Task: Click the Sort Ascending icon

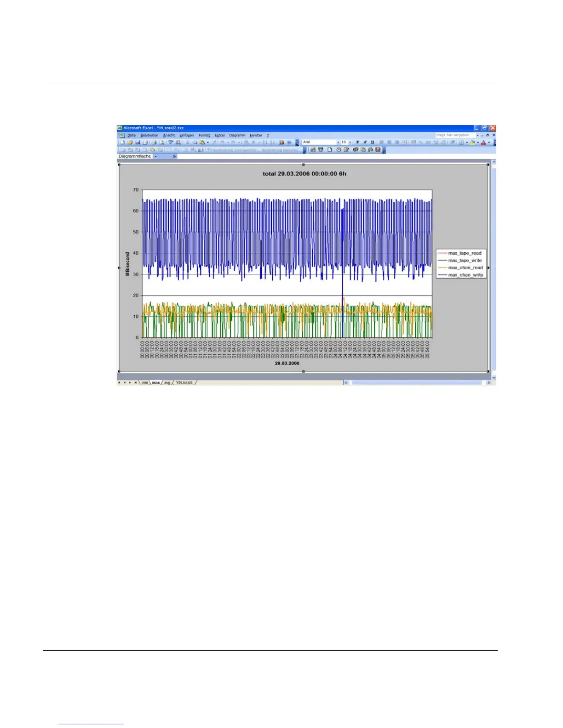Action: click(x=264, y=142)
